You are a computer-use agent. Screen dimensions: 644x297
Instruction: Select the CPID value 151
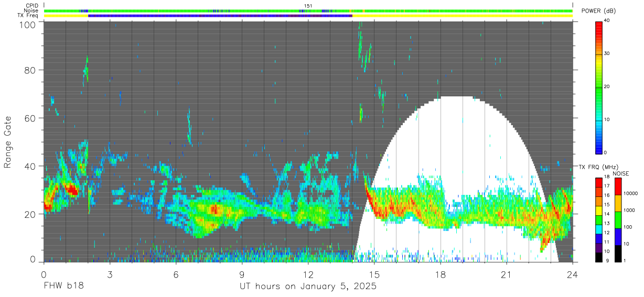click(x=308, y=6)
